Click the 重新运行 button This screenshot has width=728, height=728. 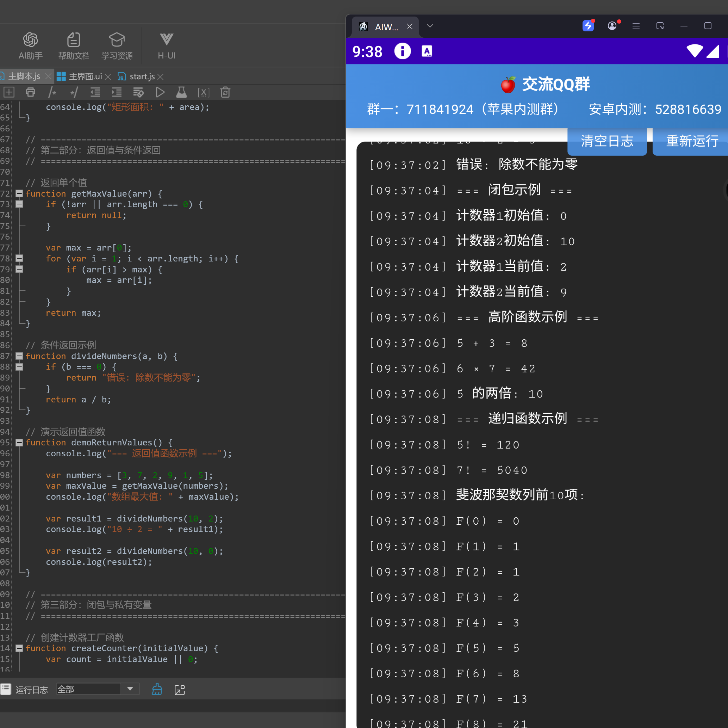[x=692, y=141]
